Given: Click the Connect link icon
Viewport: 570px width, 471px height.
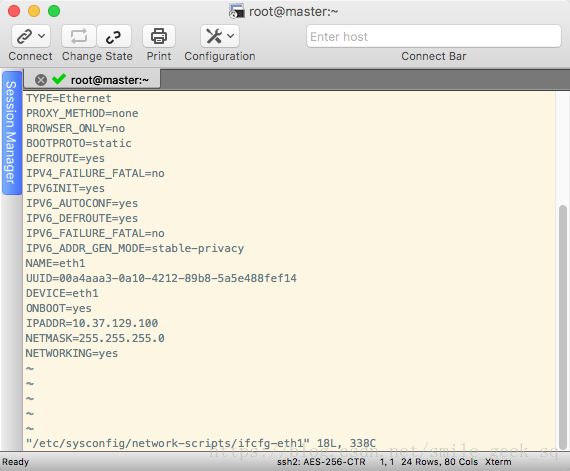Looking at the screenshot, I should (x=24, y=36).
